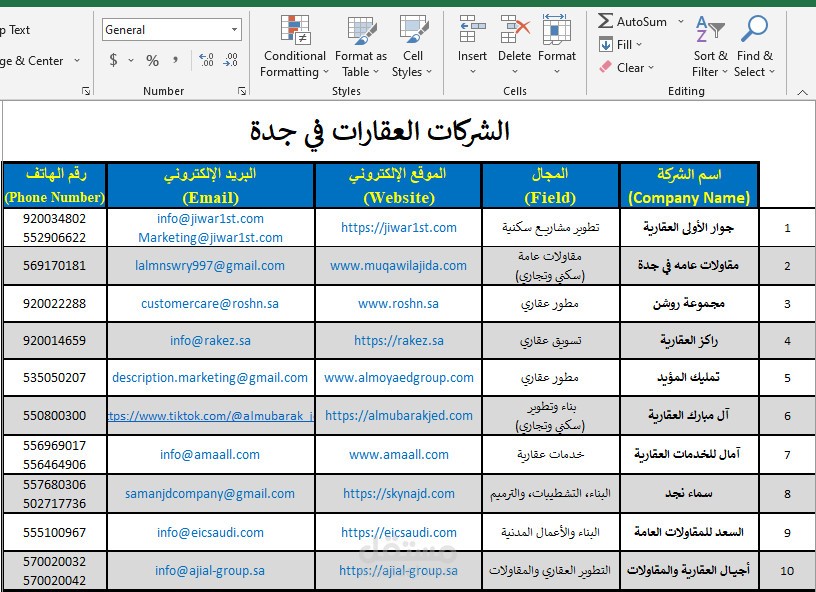This screenshot has width=816, height=592.
Task: Click Increase Decimal
Action: [x=206, y=60]
